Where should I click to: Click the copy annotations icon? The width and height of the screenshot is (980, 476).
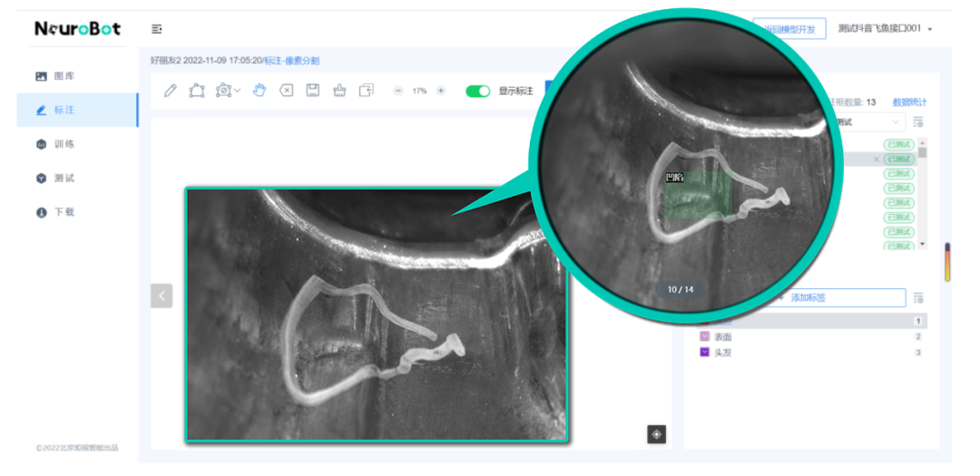tap(367, 91)
